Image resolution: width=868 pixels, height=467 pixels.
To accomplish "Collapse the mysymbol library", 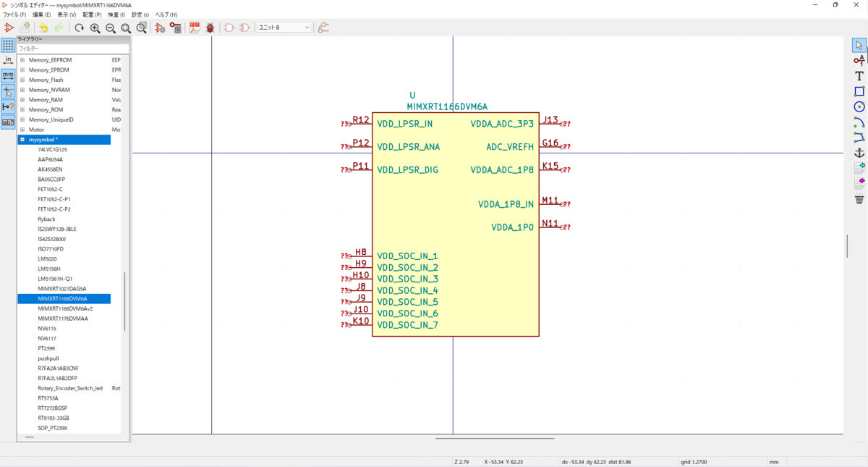I will coord(22,139).
